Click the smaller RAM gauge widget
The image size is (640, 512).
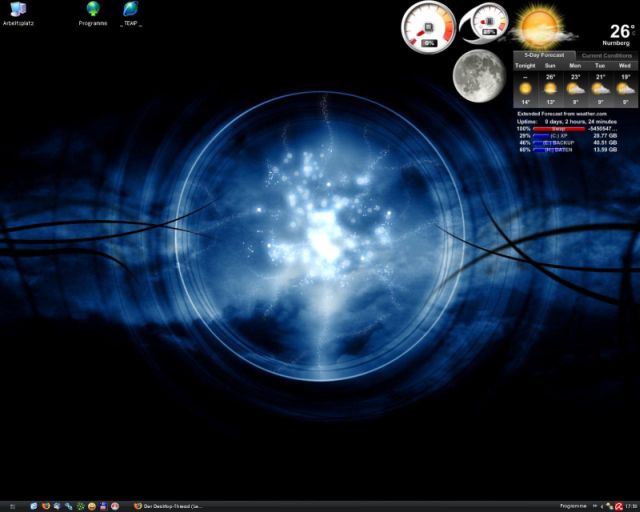488,24
